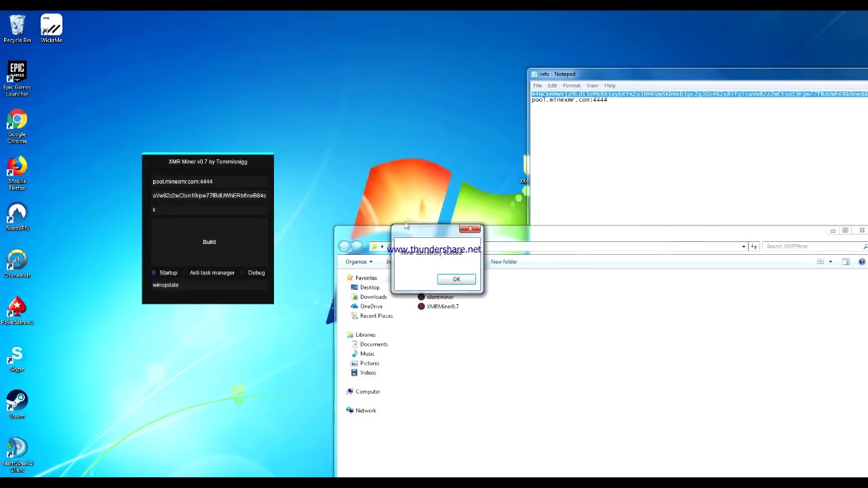Enable the Debug checkbox in XMR Miner
This screenshot has height=488, width=868.
[243, 272]
